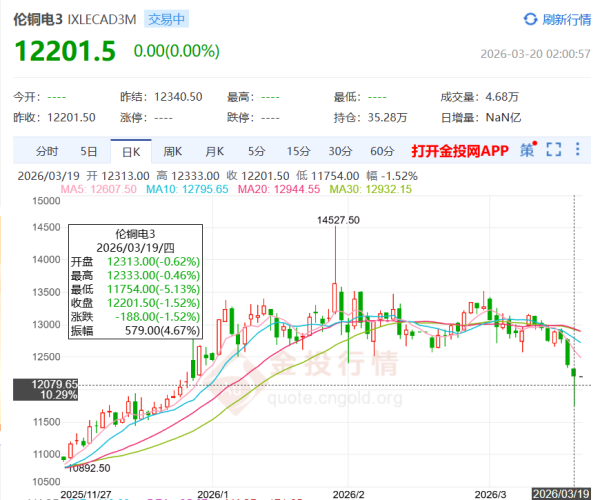The height and width of the screenshot is (500, 600).
Task: Click the refresh quotes circular arrow icon
Action: [530, 19]
